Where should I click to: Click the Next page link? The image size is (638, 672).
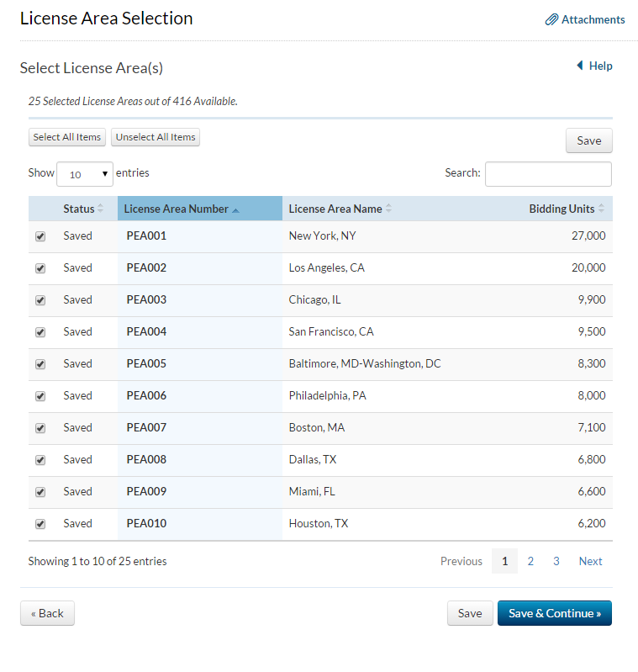[590, 561]
